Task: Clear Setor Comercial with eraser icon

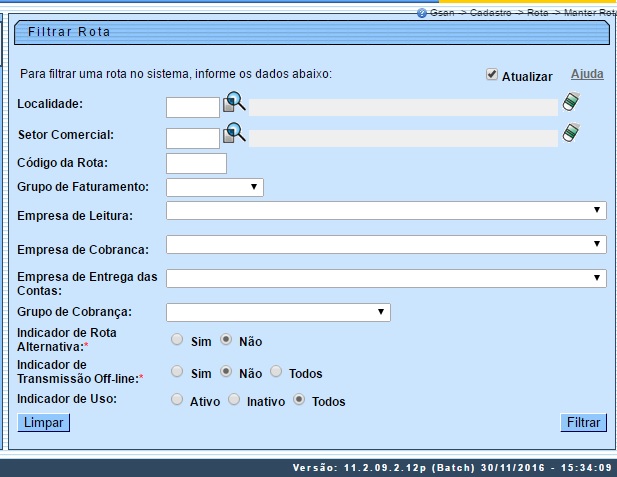Action: [x=571, y=133]
